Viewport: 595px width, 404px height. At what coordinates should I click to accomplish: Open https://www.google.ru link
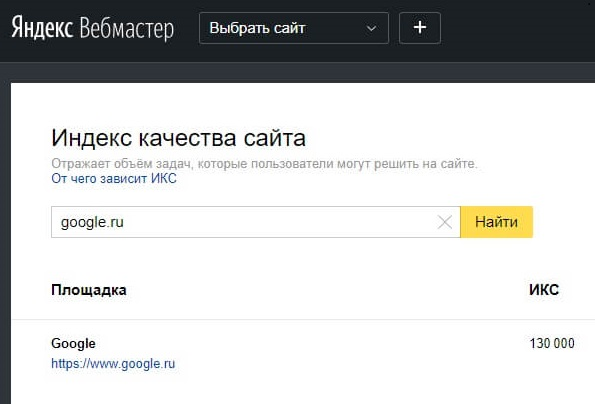(x=113, y=364)
